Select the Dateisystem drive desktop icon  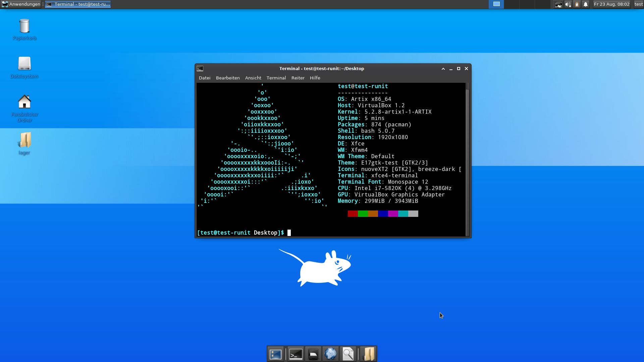[24, 67]
